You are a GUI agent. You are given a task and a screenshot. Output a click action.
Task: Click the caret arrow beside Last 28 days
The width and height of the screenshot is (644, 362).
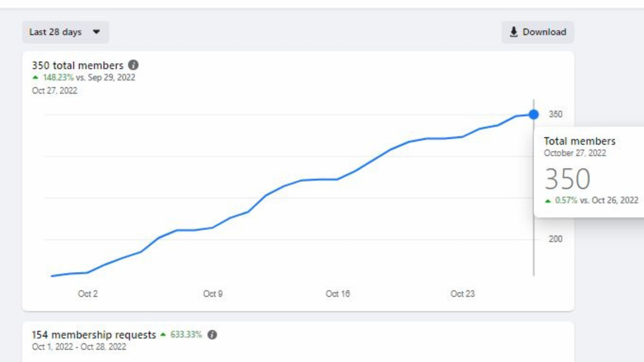tap(96, 32)
